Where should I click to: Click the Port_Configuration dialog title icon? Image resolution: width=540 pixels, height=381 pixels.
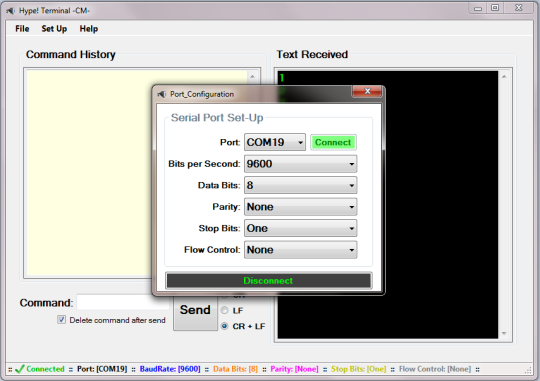point(162,94)
